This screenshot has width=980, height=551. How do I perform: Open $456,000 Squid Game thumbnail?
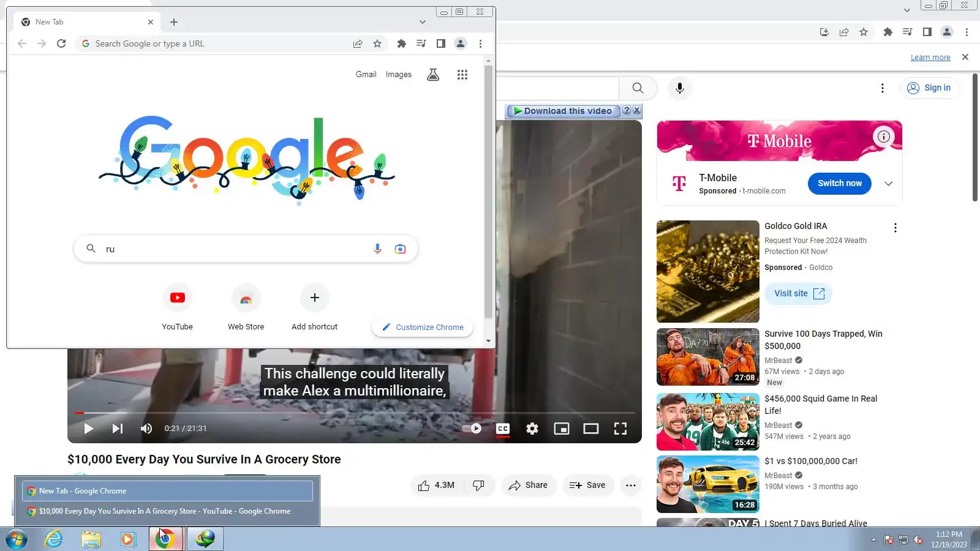click(708, 422)
